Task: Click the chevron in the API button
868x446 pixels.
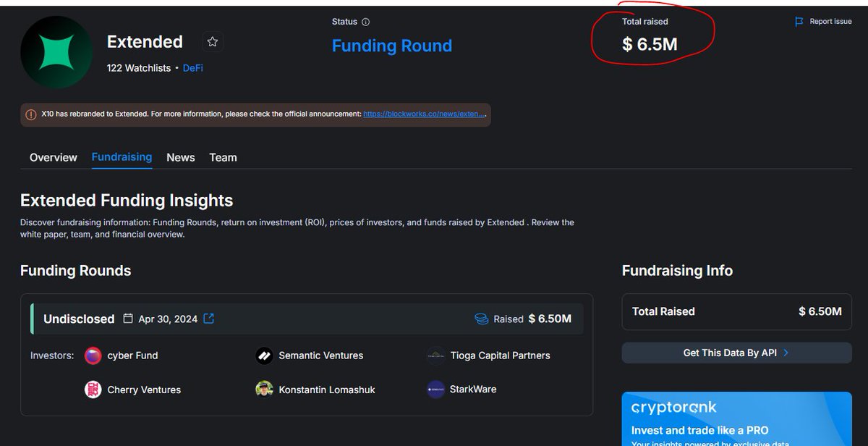Action: tap(786, 353)
